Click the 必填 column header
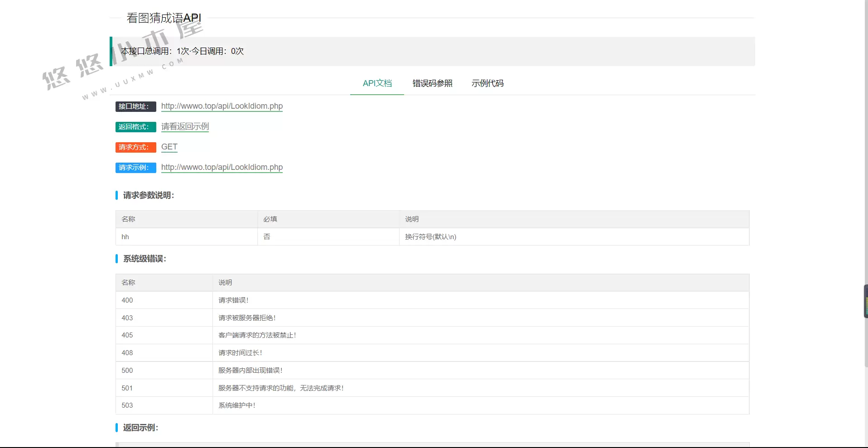Image resolution: width=868 pixels, height=448 pixels. point(328,219)
